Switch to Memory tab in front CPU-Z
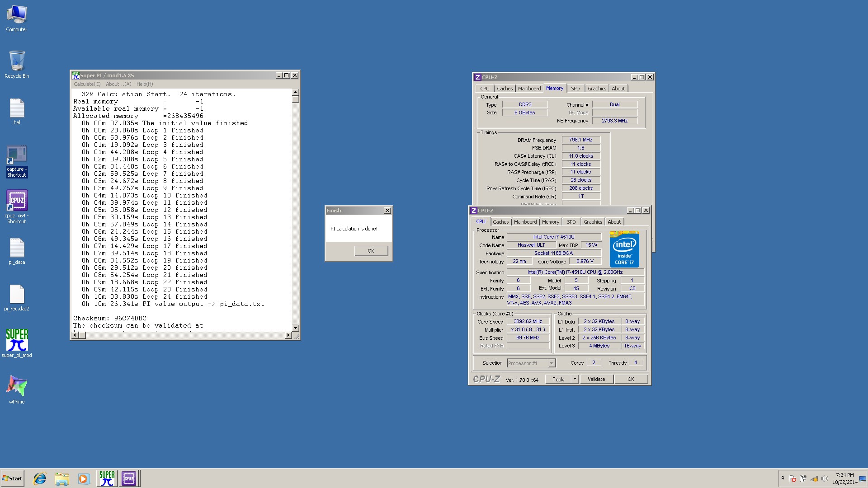This screenshot has width=868, height=488. click(551, 222)
